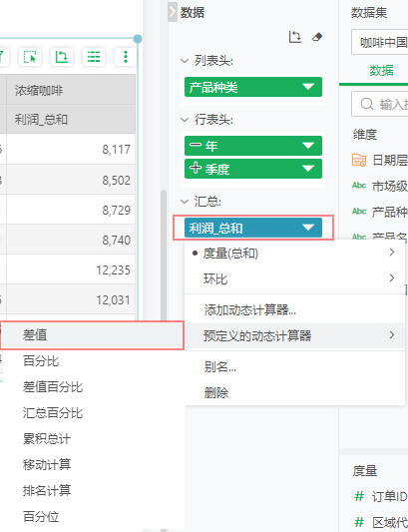
Task: Click the 利润_总和 table header cell
Action: pyautogui.click(x=71, y=119)
